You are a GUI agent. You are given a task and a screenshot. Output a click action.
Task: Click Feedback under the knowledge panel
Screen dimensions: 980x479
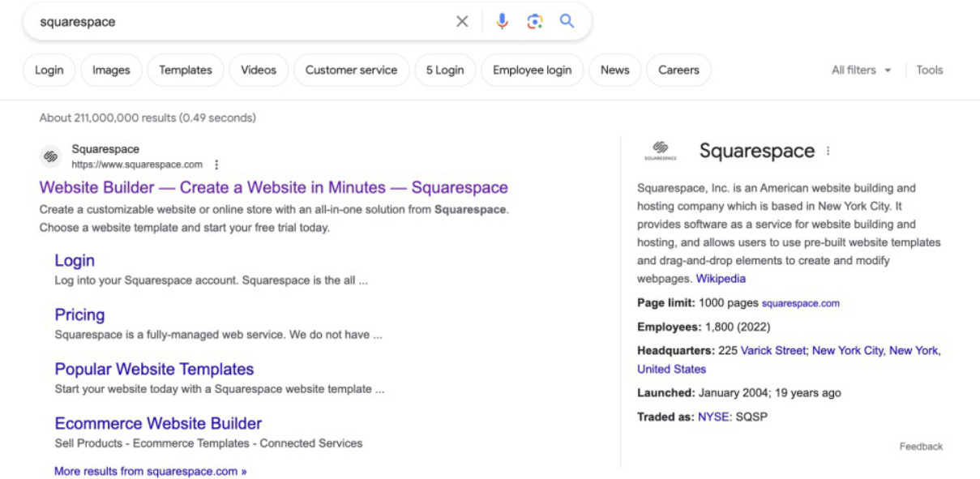[921, 447]
